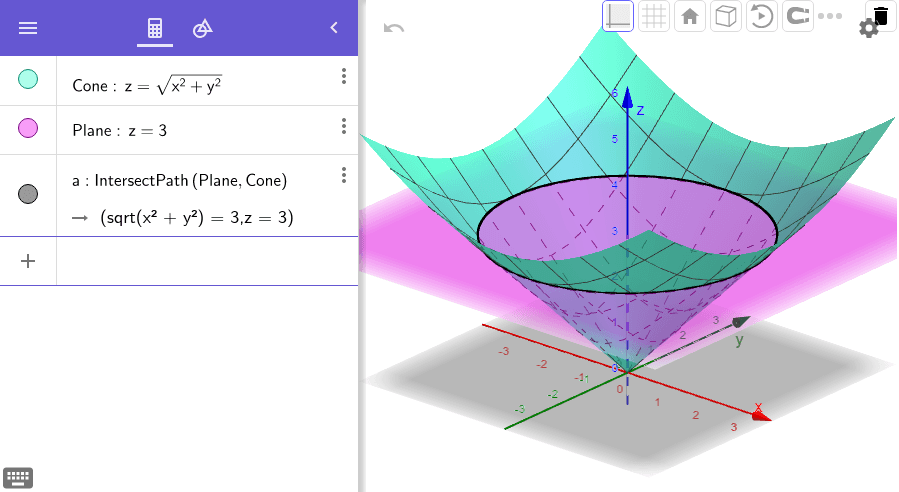The image size is (899, 492).
Task: Start rotating the 3D view
Action: [761, 16]
